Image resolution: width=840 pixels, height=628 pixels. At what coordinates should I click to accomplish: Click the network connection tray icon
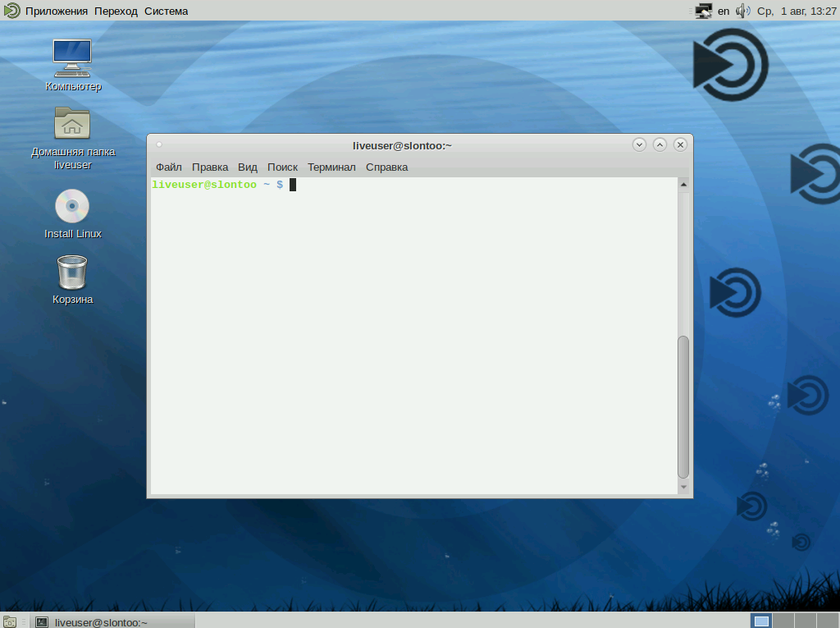pos(703,11)
